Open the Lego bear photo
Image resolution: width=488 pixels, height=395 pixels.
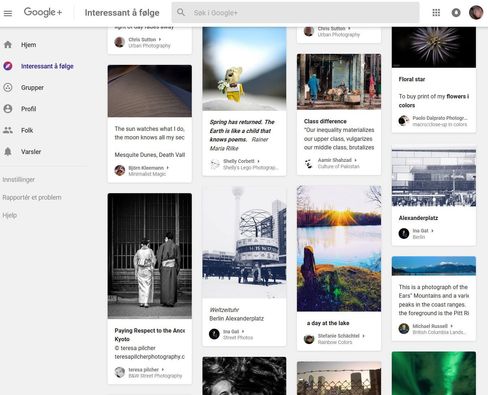tap(244, 69)
